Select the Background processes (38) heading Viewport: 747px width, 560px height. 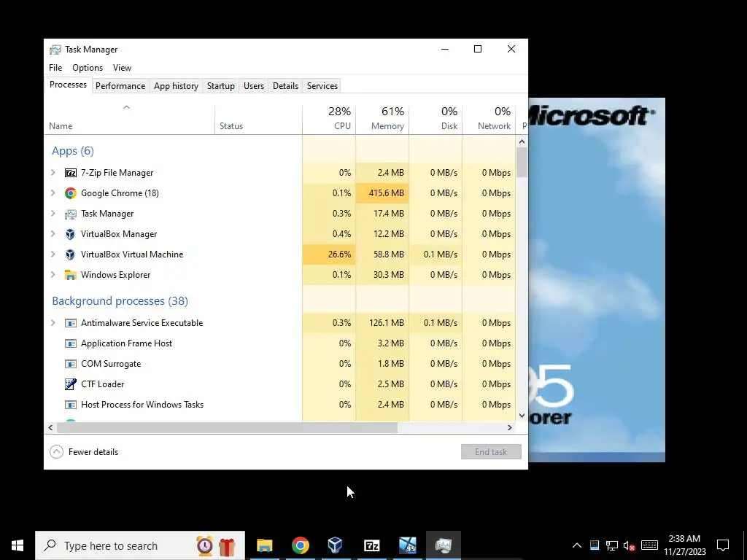point(120,301)
